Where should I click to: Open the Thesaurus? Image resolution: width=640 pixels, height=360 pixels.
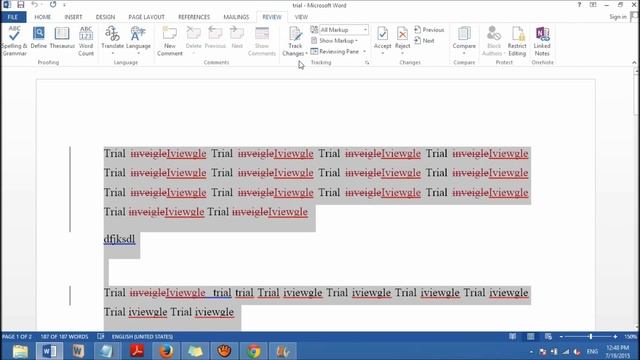pos(62,38)
